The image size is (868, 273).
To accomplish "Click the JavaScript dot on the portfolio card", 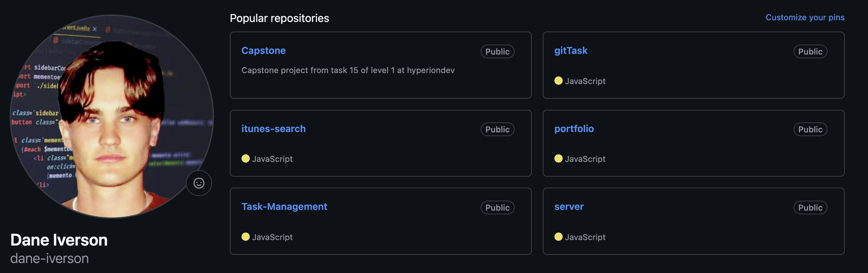I will [559, 159].
